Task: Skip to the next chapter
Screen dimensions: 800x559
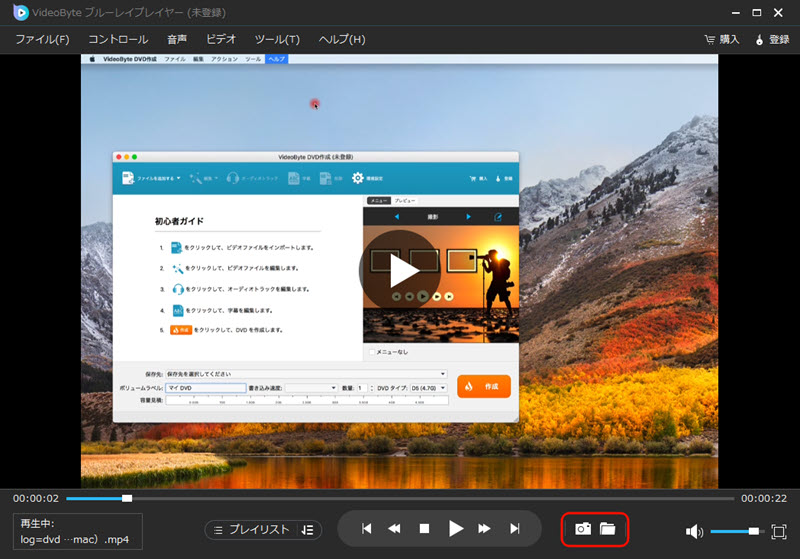Action: click(515, 529)
